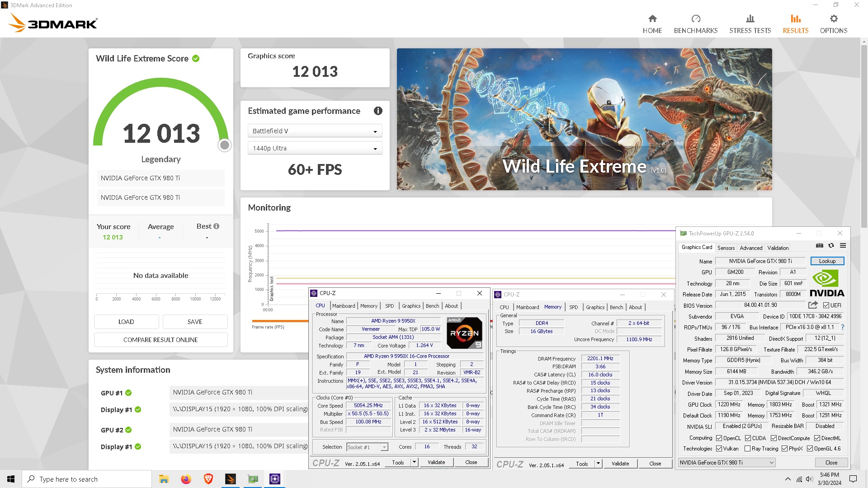Open GPU-Z hamburger menu

[x=843, y=245]
